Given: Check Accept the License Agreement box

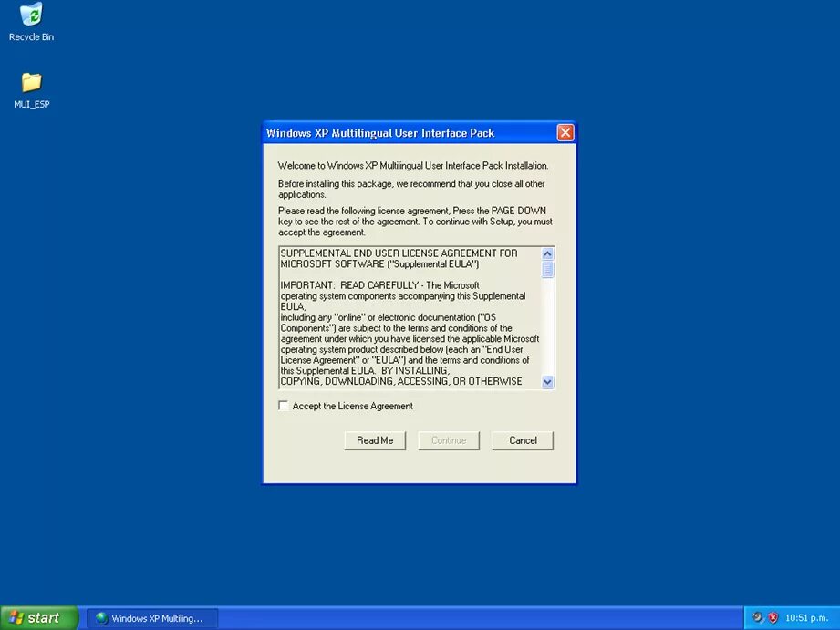Looking at the screenshot, I should (284, 406).
